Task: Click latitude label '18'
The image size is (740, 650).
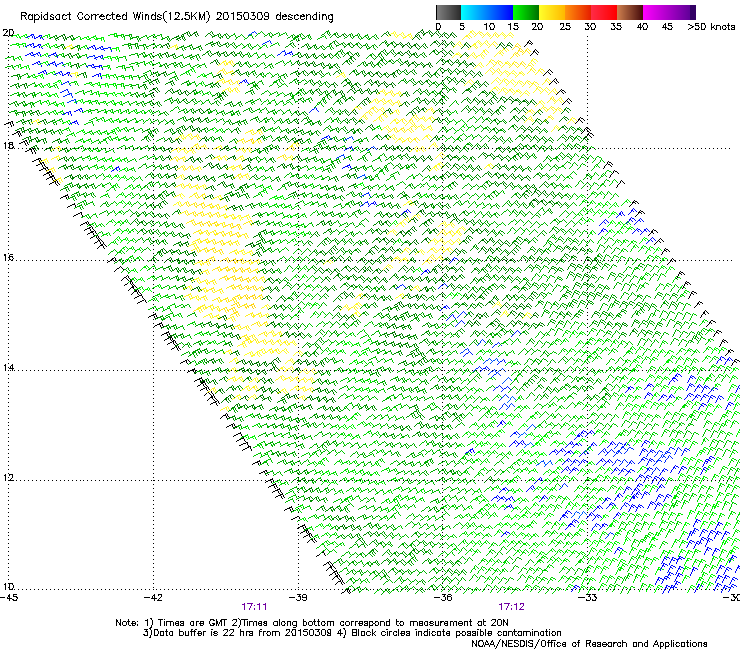Action: click(8, 145)
